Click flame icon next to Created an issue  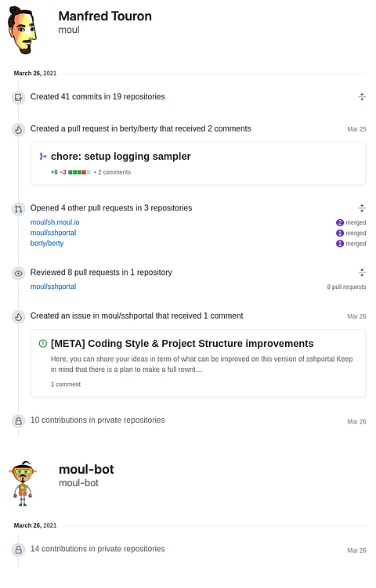(18, 317)
